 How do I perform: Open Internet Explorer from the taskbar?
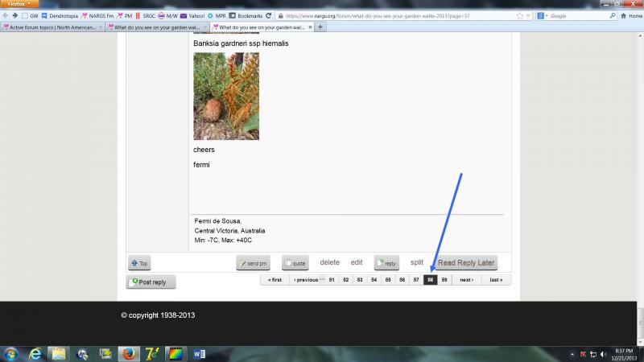click(35, 353)
